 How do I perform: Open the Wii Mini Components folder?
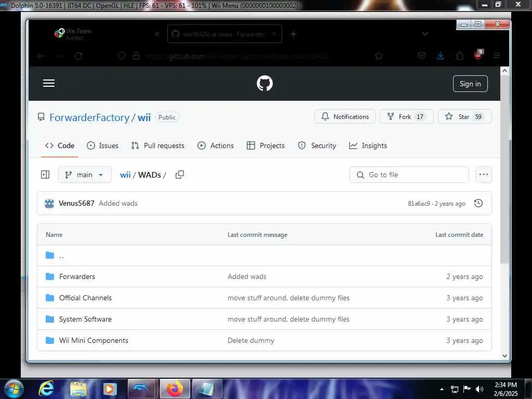[x=94, y=341]
